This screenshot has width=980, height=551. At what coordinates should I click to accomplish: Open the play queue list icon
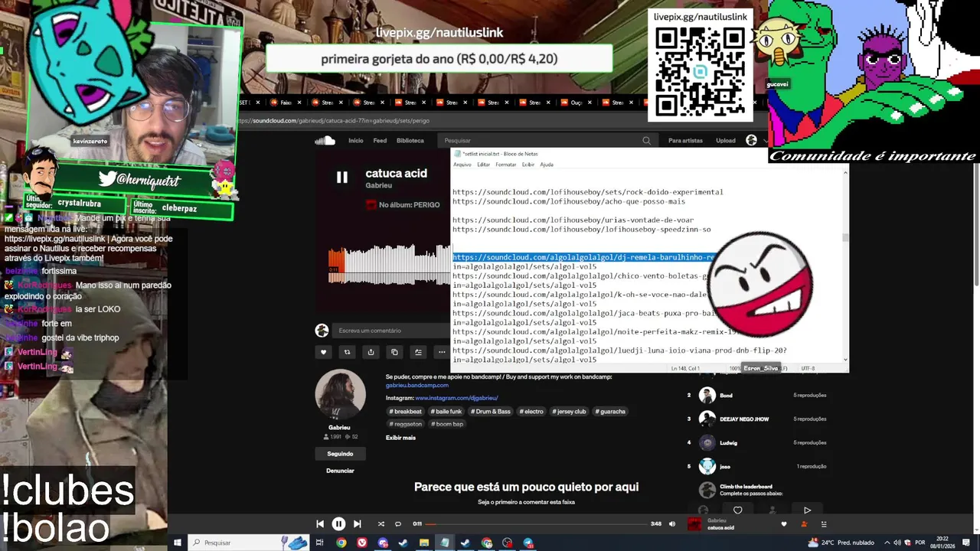pos(824,524)
